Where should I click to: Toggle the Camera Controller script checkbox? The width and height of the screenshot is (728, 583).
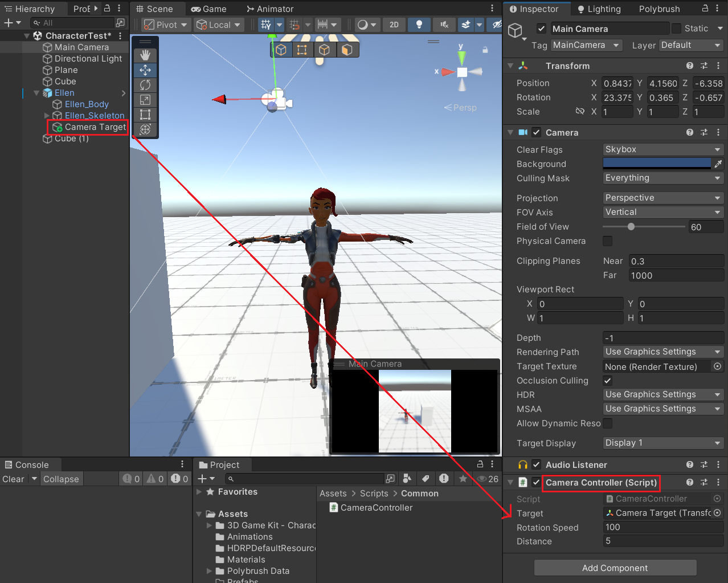click(x=536, y=482)
